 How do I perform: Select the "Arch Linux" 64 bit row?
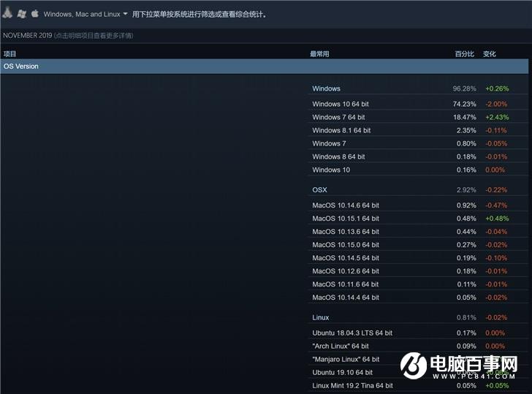[x=418, y=346]
